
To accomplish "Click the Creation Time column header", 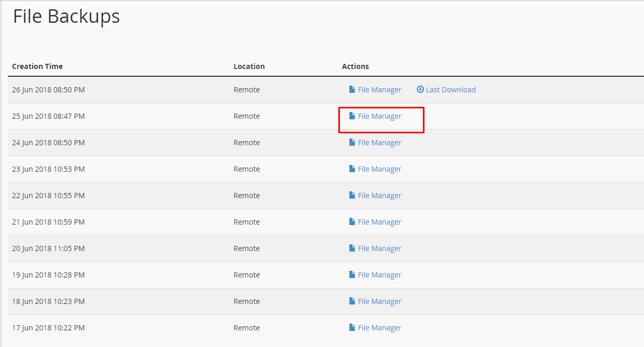I will [x=37, y=66].
